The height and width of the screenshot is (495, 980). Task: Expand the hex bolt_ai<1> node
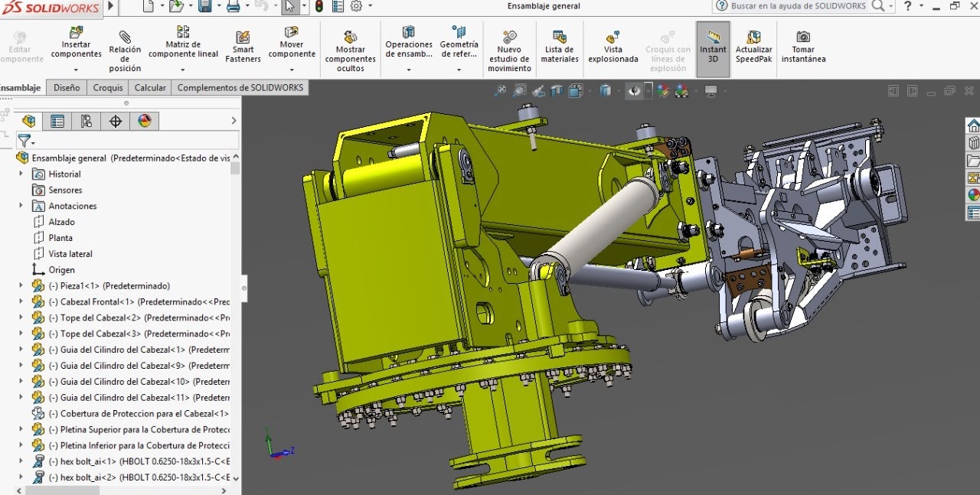(x=21, y=461)
